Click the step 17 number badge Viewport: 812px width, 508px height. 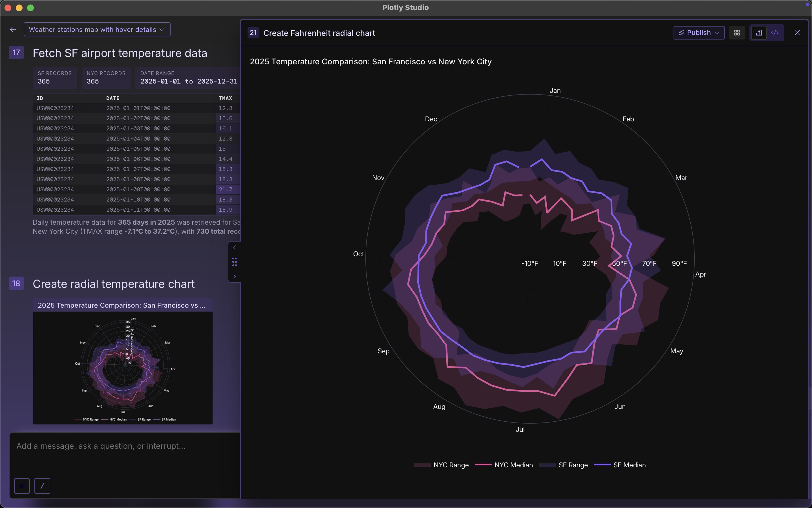[x=16, y=52]
